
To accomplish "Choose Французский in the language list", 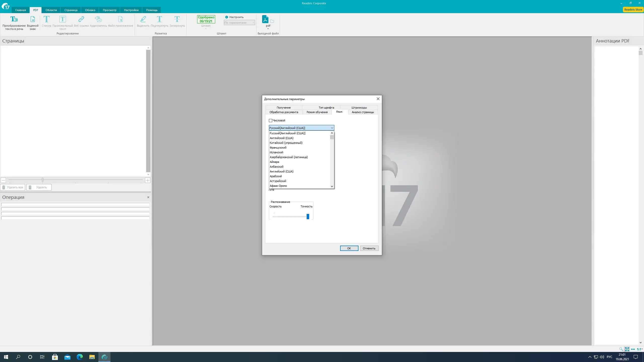I will pos(278,148).
